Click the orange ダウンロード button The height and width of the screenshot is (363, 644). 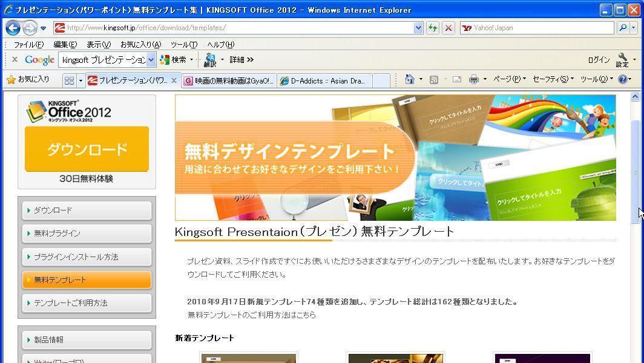87,149
